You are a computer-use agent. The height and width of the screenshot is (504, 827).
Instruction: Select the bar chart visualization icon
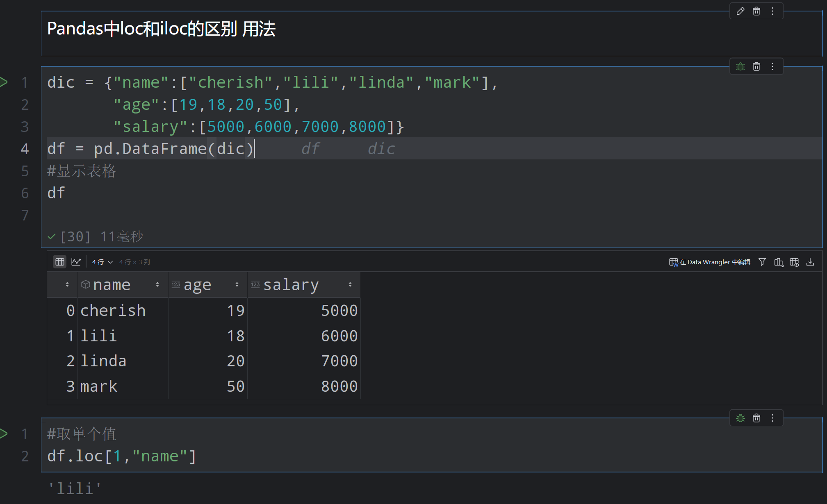pyautogui.click(x=779, y=262)
